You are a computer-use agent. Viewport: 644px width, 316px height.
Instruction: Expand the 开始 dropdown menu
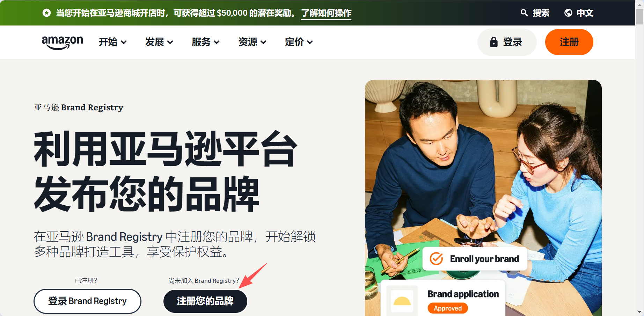pos(112,42)
